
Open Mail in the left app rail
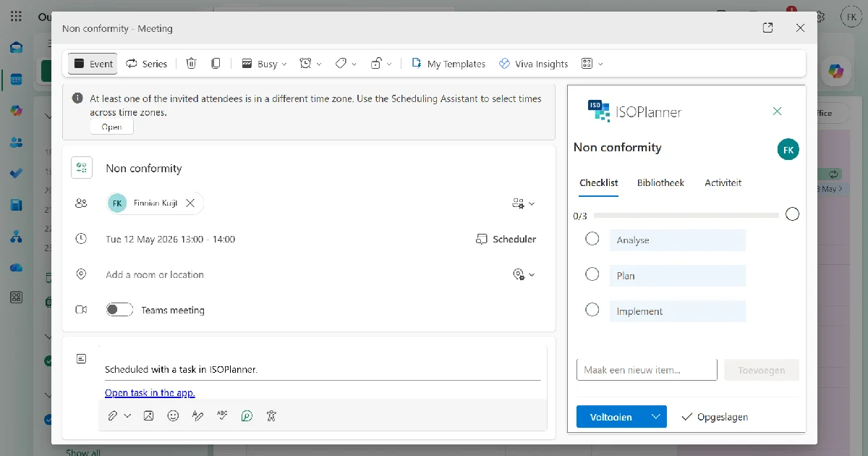pyautogui.click(x=16, y=47)
